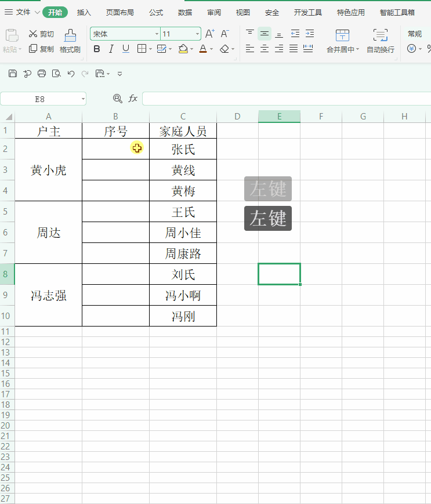Align text right
The image size is (431, 504).
(279, 49)
